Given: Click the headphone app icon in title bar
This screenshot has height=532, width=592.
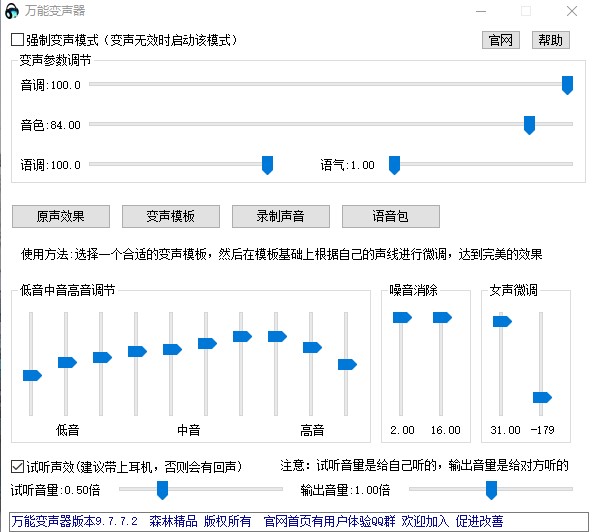Looking at the screenshot, I should pos(12,11).
